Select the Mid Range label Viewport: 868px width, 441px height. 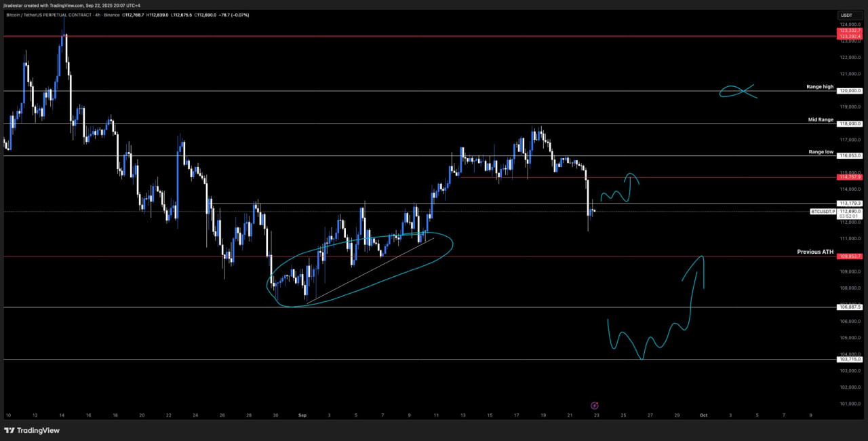(x=821, y=119)
